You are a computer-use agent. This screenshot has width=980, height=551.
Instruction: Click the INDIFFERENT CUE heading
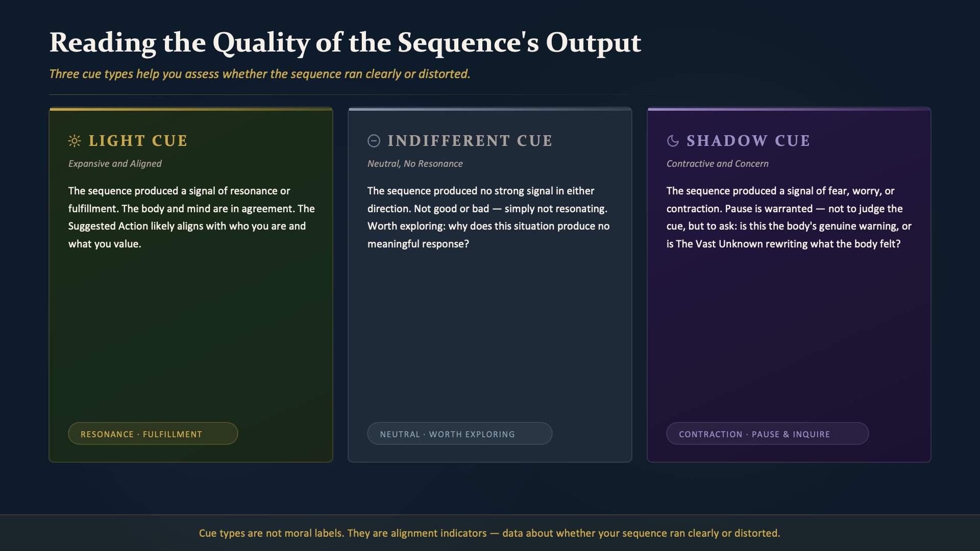470,141
